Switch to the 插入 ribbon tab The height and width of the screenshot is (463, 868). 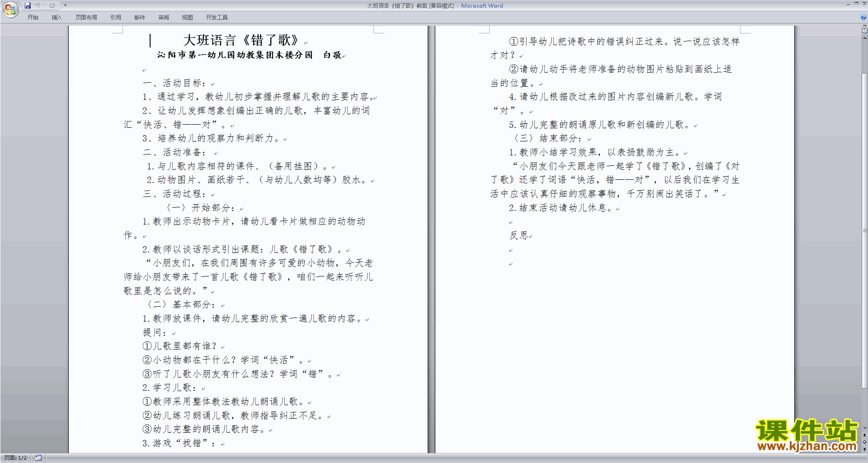[x=57, y=18]
